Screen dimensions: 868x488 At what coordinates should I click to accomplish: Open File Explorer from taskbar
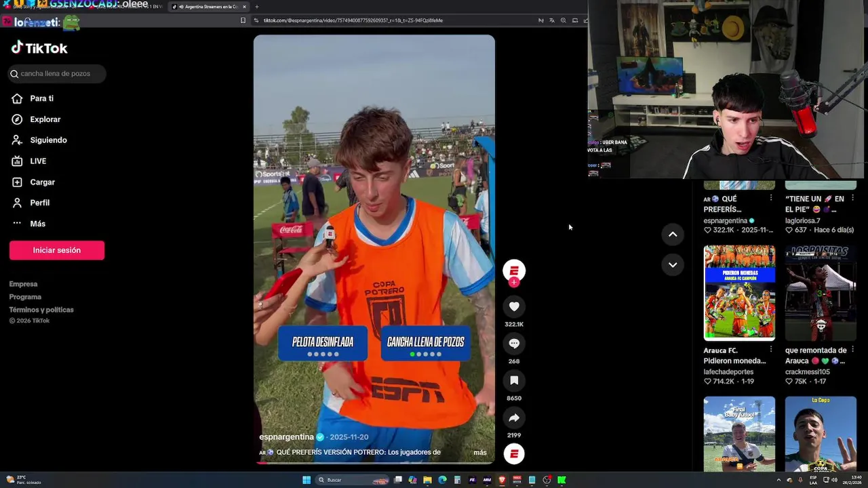pos(427,480)
